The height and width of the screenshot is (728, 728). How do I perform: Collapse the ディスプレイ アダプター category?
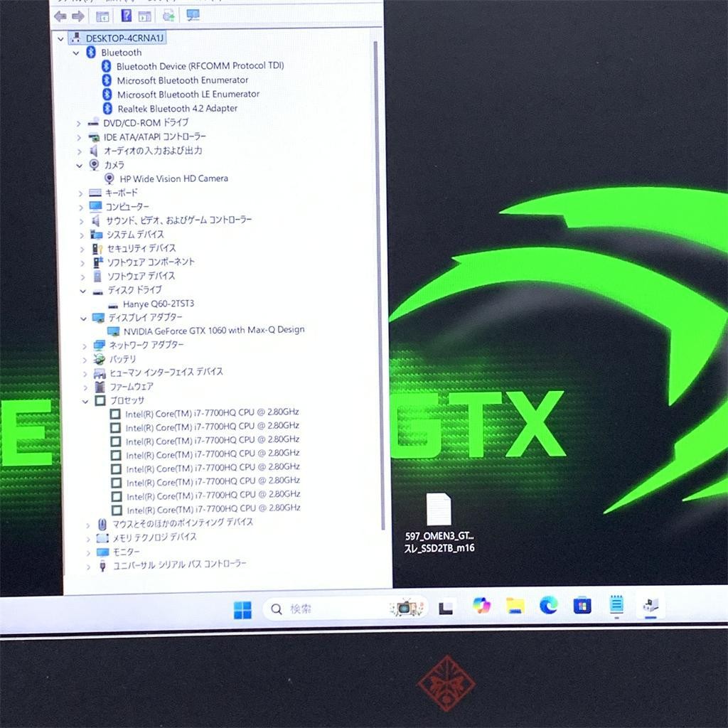pos(84,319)
